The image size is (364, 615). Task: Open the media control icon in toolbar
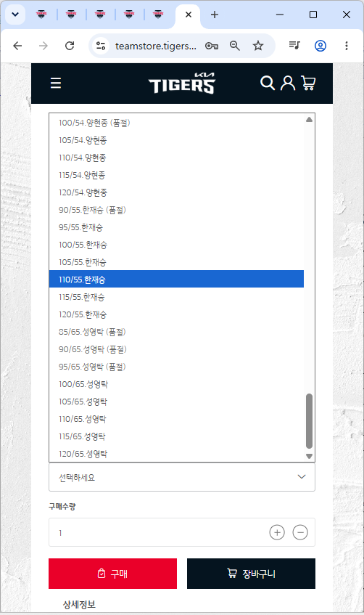(x=294, y=46)
